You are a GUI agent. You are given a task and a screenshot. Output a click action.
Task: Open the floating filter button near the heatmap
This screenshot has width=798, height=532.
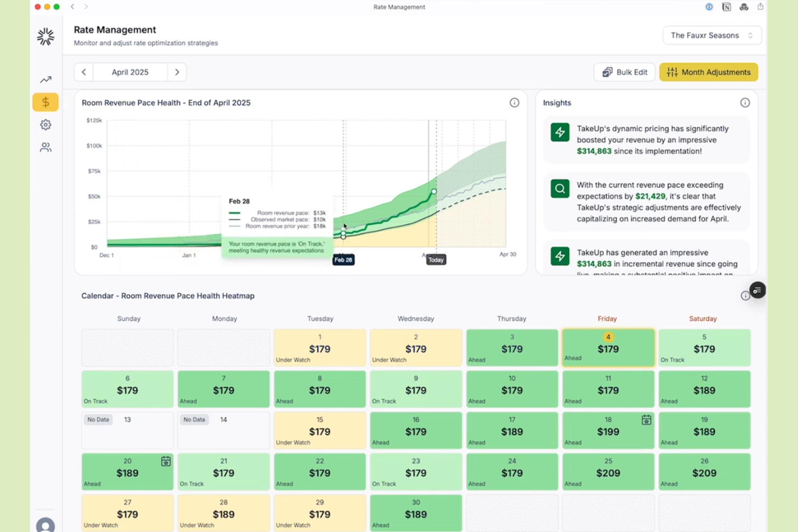[758, 290]
